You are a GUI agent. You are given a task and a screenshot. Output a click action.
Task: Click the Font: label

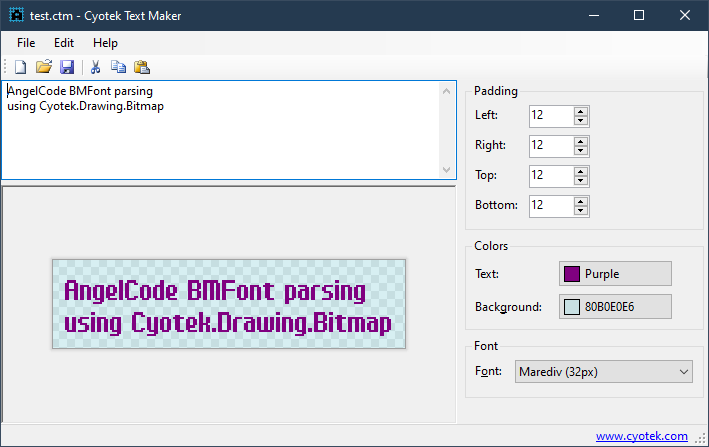[488, 371]
